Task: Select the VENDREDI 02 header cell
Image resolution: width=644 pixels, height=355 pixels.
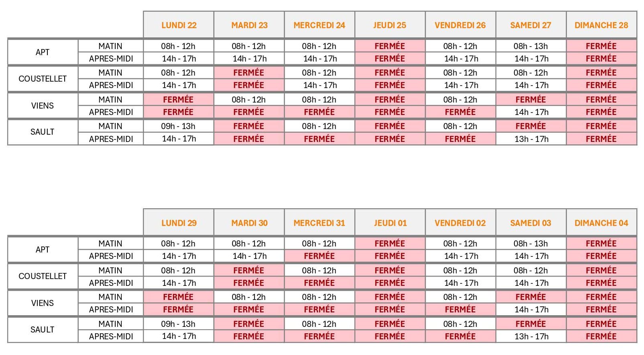Action: coord(460,223)
